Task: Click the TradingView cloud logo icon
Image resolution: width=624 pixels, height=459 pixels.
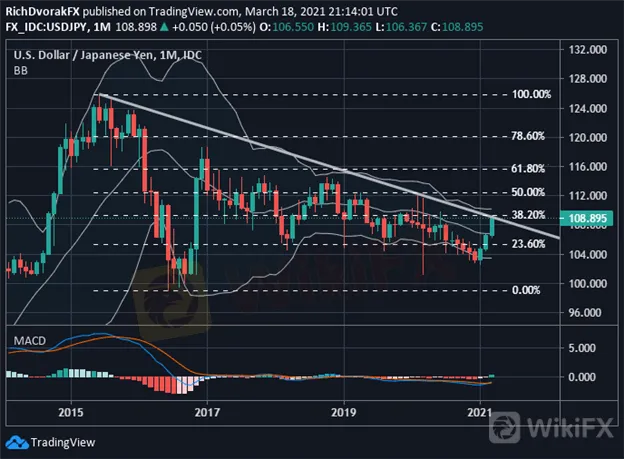Action: pos(17,442)
